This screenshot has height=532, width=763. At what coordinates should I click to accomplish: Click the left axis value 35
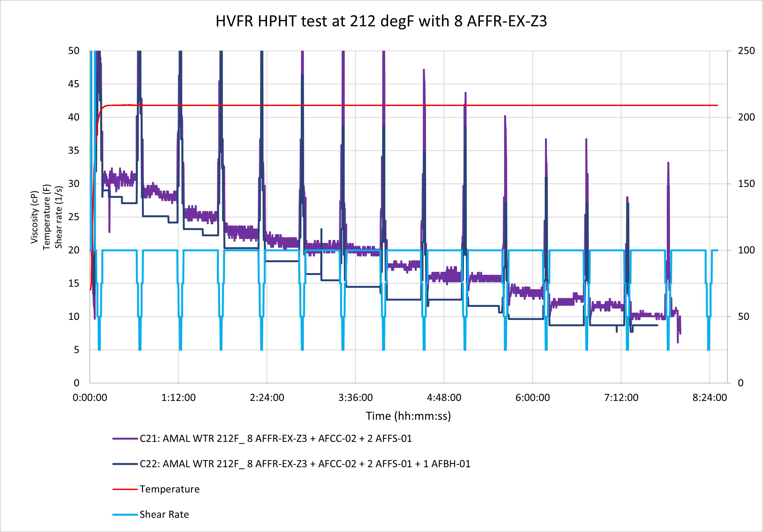point(74,150)
